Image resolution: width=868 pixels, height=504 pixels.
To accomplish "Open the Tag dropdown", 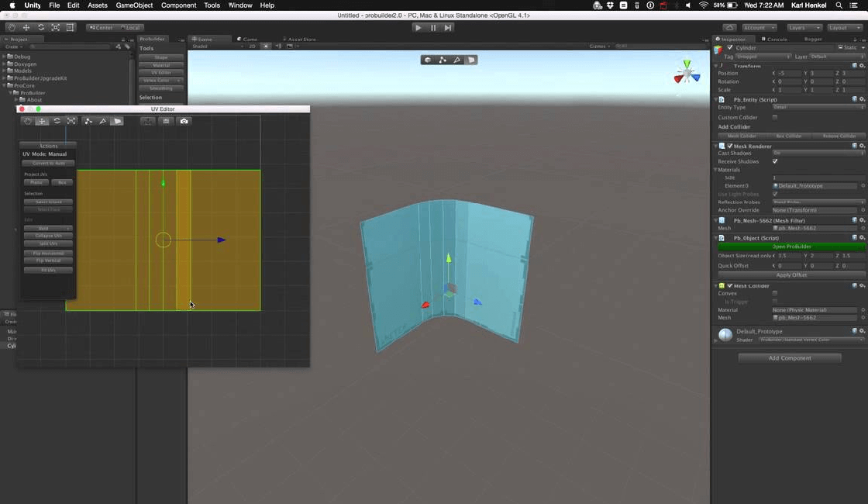I will [x=764, y=57].
